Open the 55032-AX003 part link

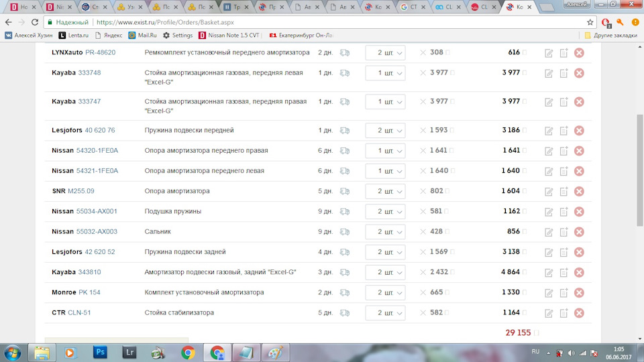click(97, 231)
